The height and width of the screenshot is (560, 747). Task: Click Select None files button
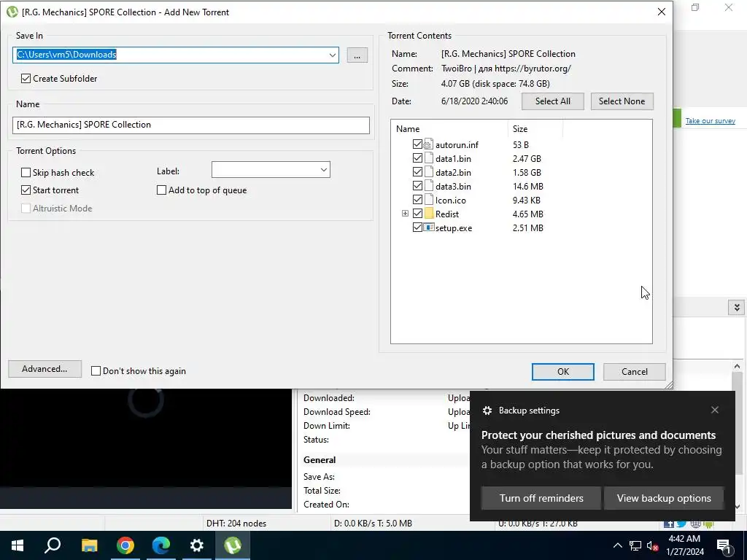pyautogui.click(x=622, y=101)
